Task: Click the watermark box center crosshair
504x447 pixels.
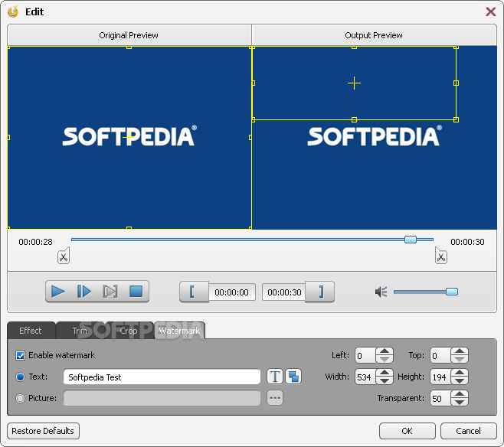Action: pos(354,83)
